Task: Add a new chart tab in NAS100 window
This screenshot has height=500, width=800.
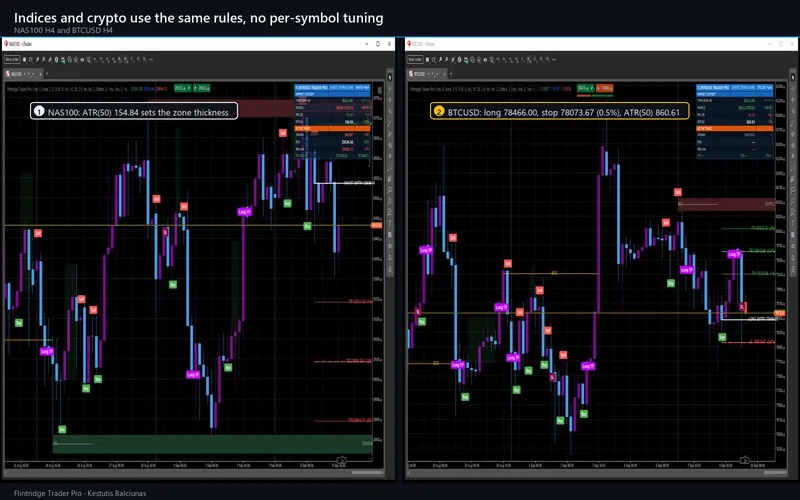Action: (47, 74)
